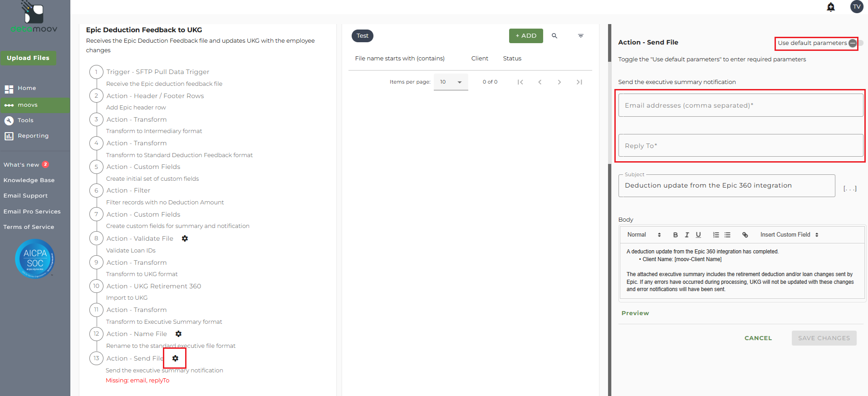Go to Home in the sidebar
Image resolution: width=868 pixels, height=396 pixels.
[x=27, y=88]
